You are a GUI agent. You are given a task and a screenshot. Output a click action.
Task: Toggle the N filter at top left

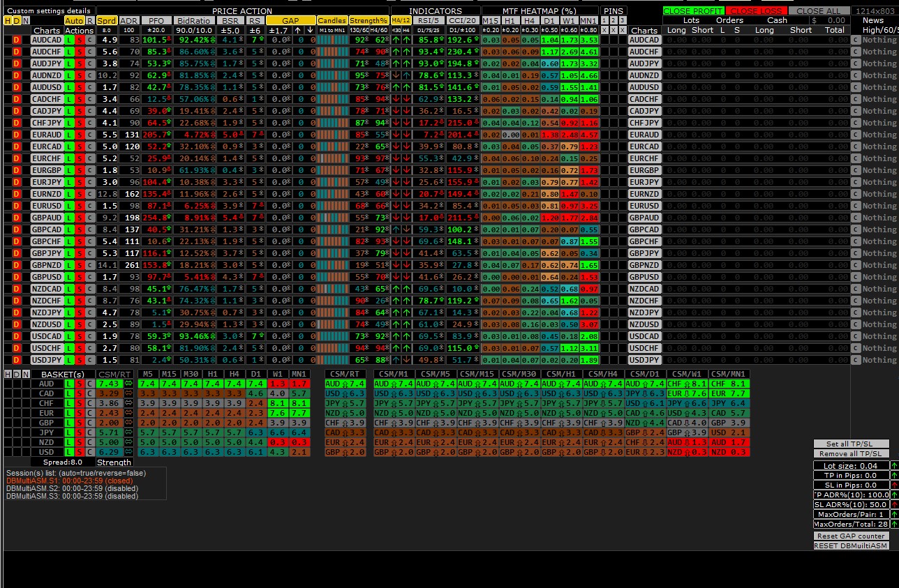point(26,20)
